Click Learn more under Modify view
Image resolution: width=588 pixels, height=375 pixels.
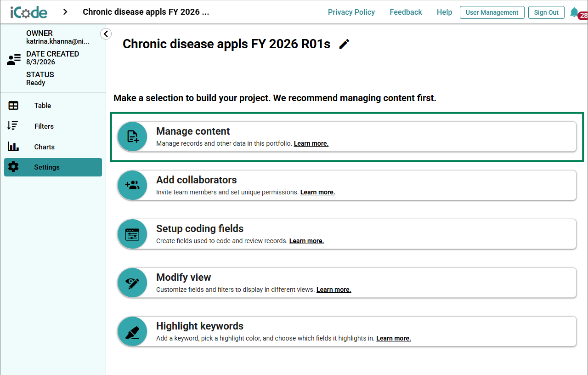334,290
